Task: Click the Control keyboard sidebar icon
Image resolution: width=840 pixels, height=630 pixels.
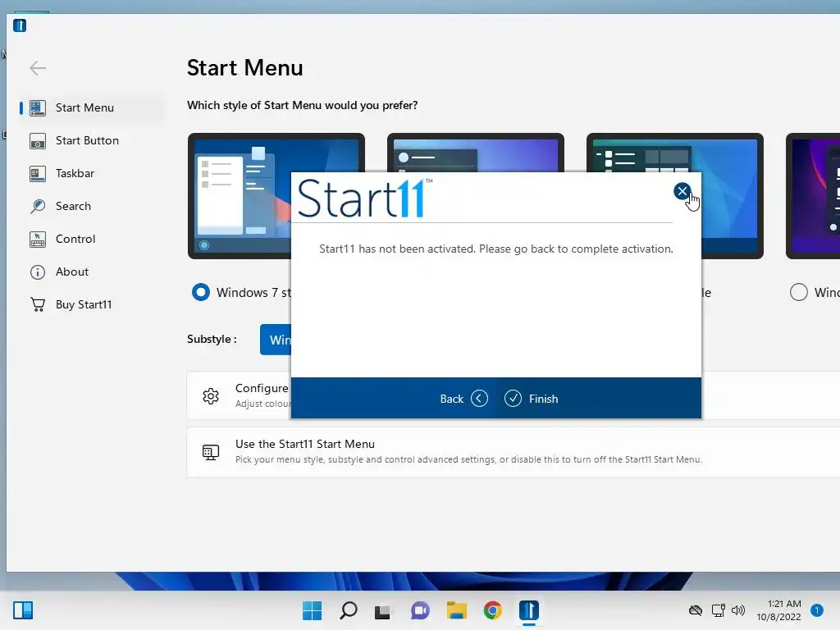Action: point(38,239)
